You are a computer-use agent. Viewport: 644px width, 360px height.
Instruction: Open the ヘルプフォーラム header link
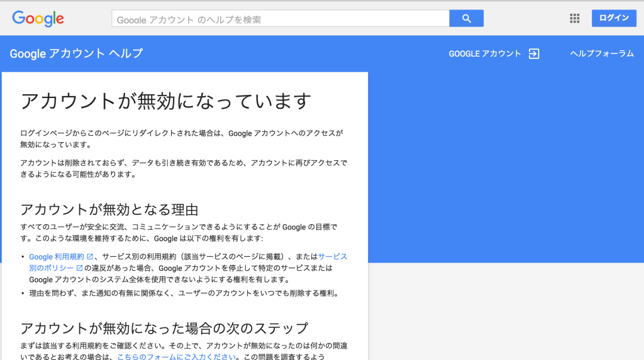(602, 54)
